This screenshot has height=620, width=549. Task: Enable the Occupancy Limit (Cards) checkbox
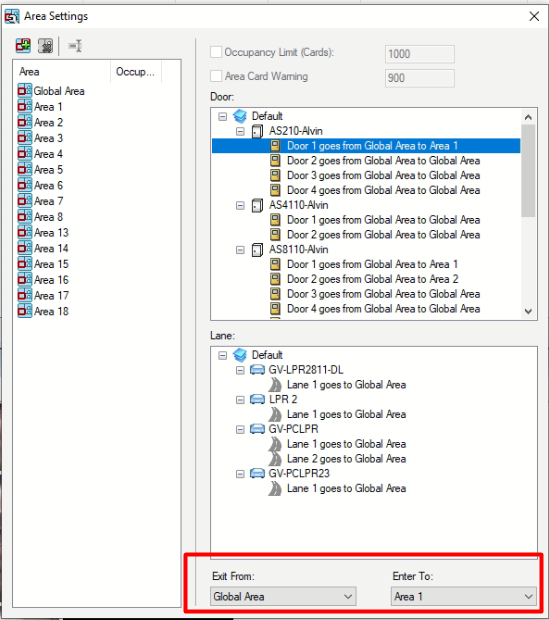[216, 52]
